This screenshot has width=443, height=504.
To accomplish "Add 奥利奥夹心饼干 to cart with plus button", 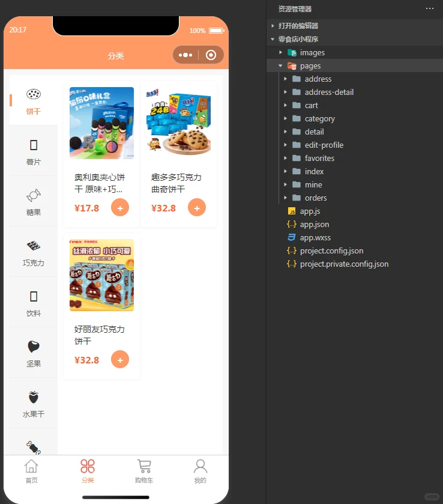I will (x=120, y=208).
